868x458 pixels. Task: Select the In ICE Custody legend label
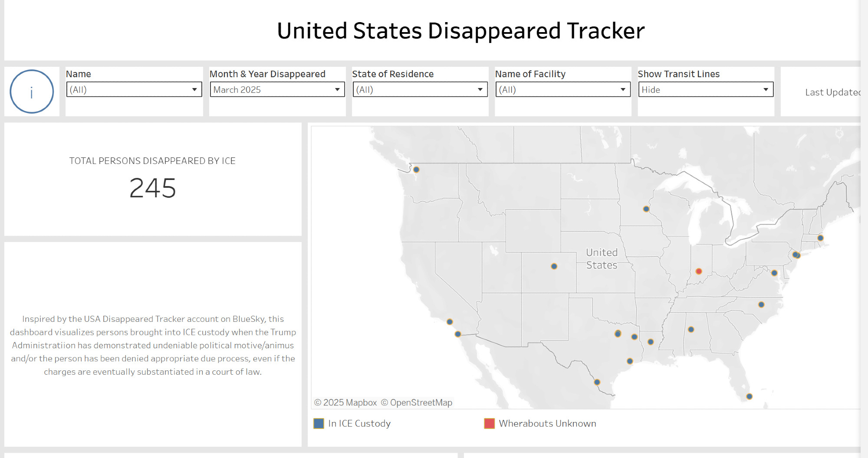coord(359,423)
